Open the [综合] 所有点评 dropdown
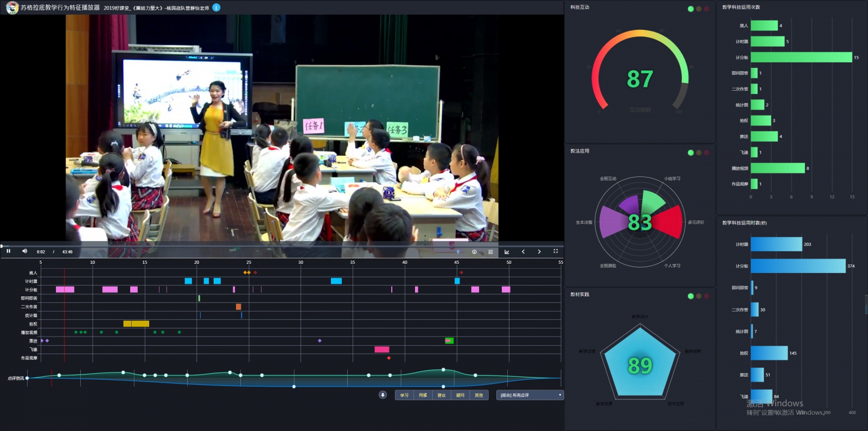Image resolution: width=868 pixels, height=431 pixels. [x=529, y=395]
